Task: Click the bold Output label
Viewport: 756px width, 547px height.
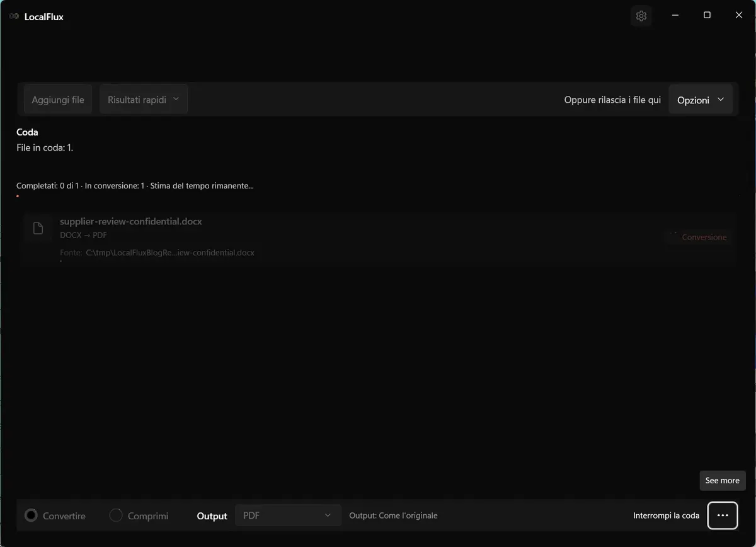Action: coord(212,516)
